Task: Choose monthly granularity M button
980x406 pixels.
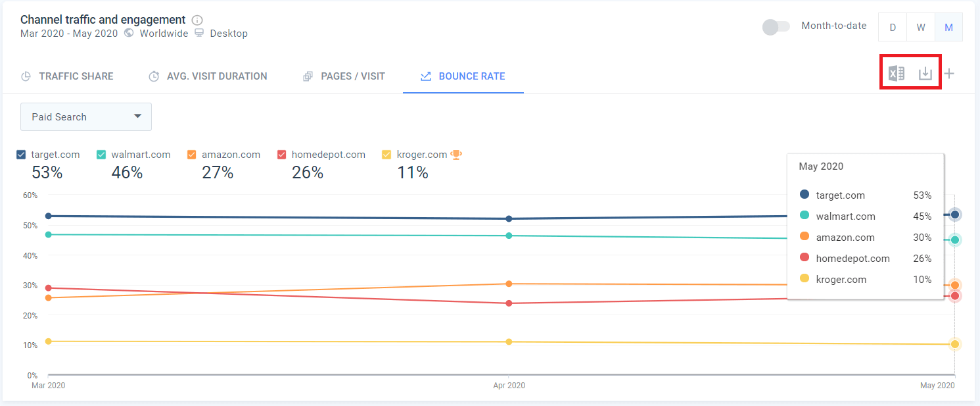Action: click(948, 27)
